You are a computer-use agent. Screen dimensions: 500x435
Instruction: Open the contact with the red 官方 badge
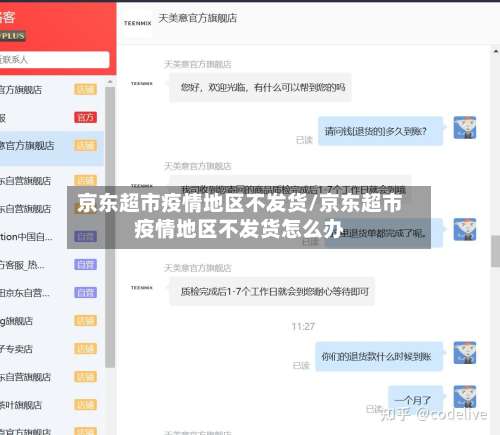click(52, 117)
